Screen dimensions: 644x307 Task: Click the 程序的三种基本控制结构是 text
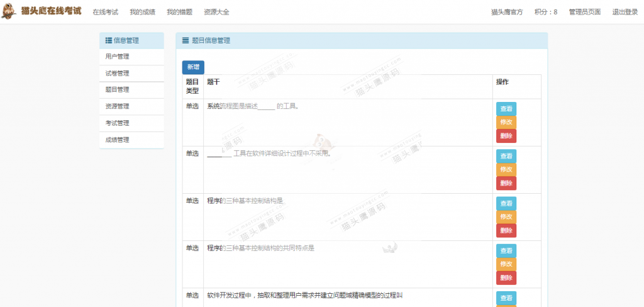(245, 201)
